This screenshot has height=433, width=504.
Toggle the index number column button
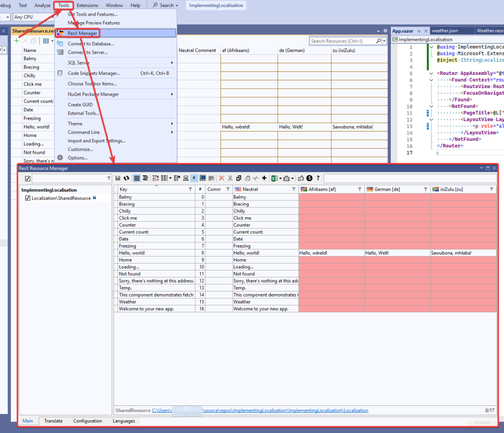[194, 178]
